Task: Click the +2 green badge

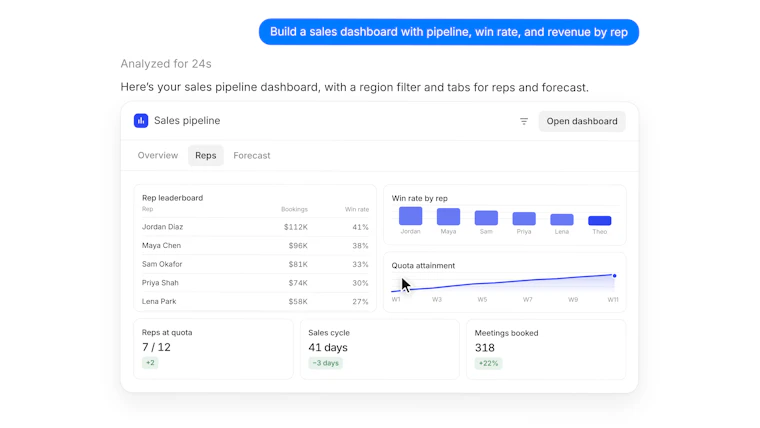Action: coord(150,363)
